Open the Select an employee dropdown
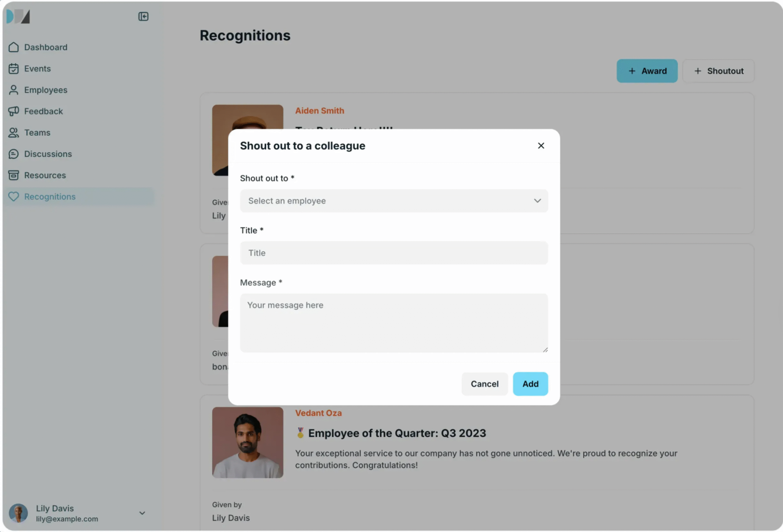This screenshot has width=783, height=532. coord(394,201)
